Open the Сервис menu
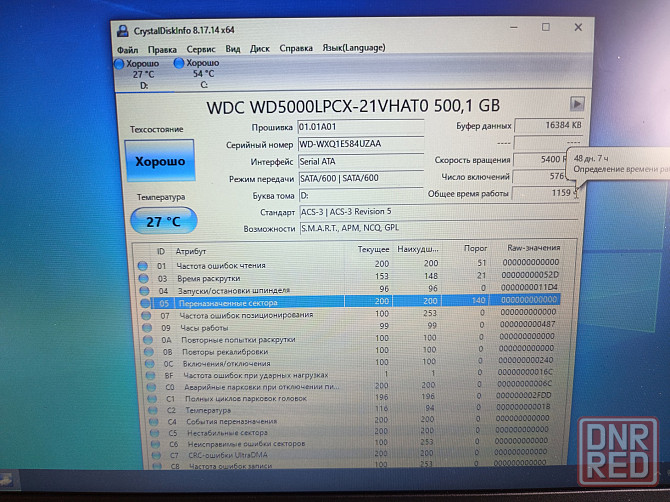 (201, 49)
